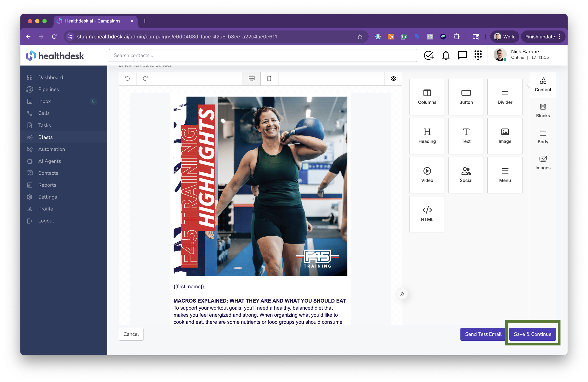Open the notifications bell
The height and width of the screenshot is (382, 588).
tap(445, 55)
